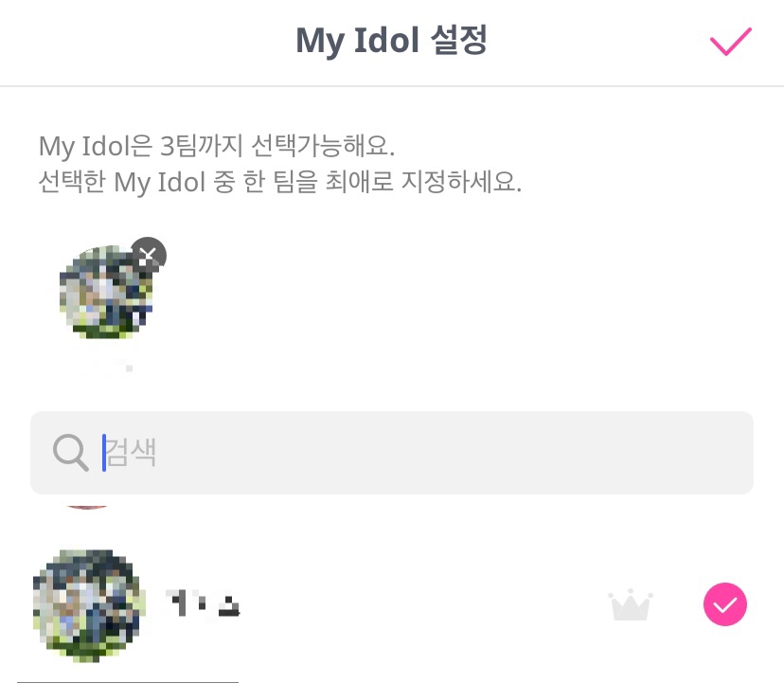Remove selected idol using the X badge
Screen dimensions: 784x683
pyautogui.click(x=148, y=255)
